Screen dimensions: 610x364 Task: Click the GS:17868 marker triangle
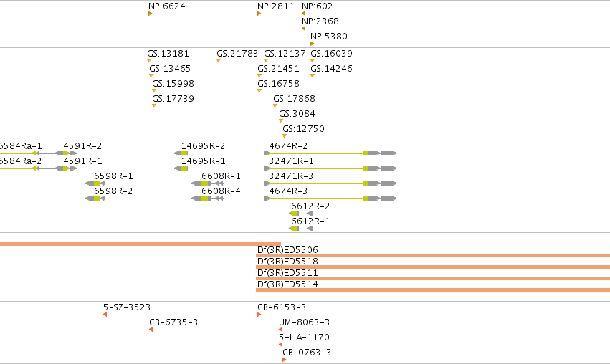pos(275,106)
